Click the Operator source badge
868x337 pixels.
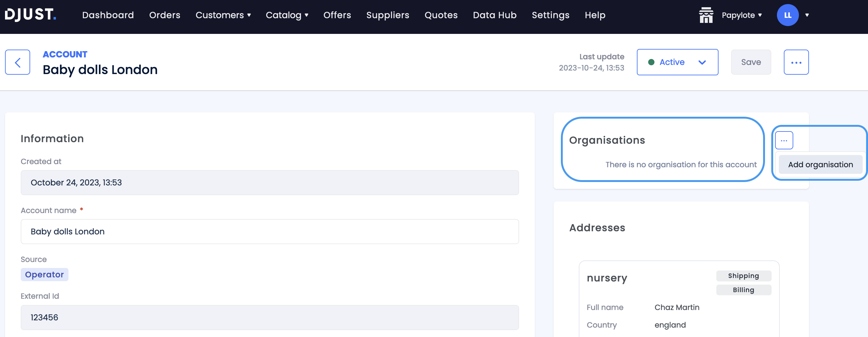pyautogui.click(x=44, y=274)
